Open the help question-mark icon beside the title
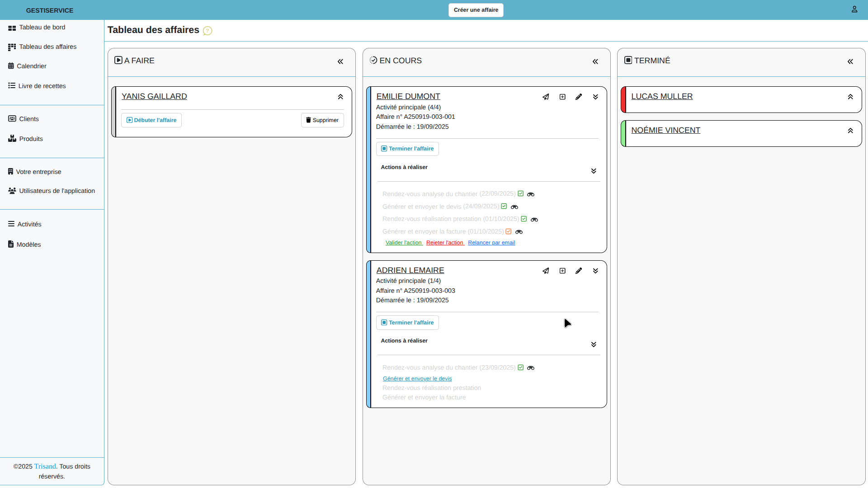This screenshot has height=488, width=868. 208,31
